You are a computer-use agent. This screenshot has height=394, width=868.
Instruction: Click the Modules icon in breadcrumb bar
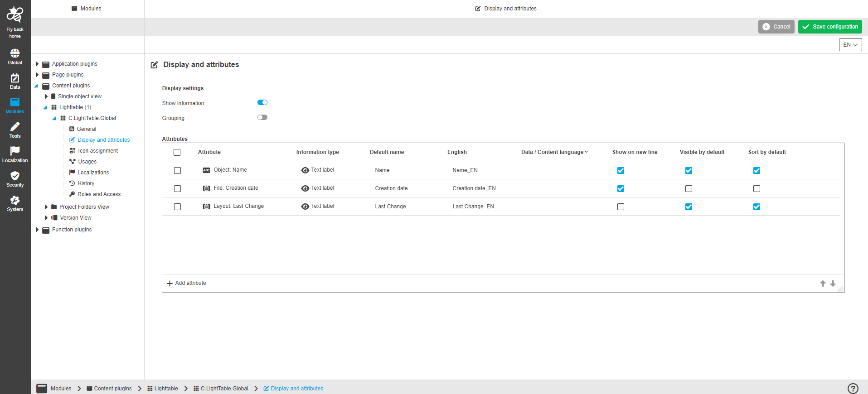42,388
